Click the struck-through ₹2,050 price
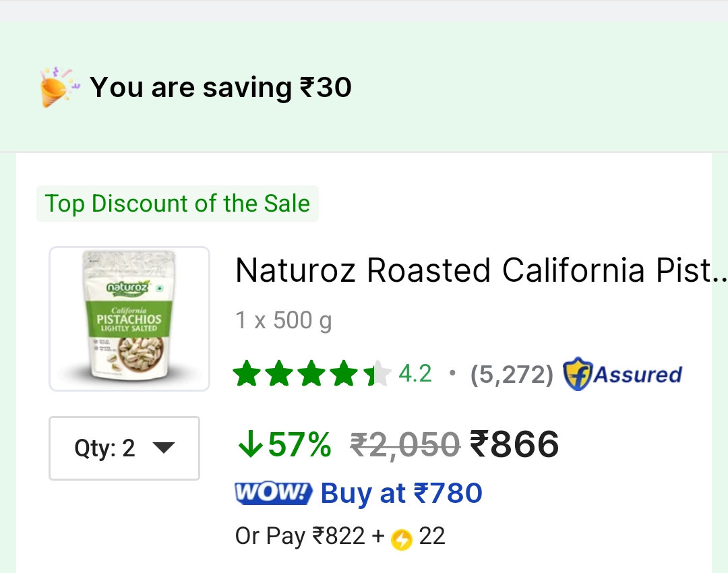Viewport: 728px width, 573px height. click(405, 445)
